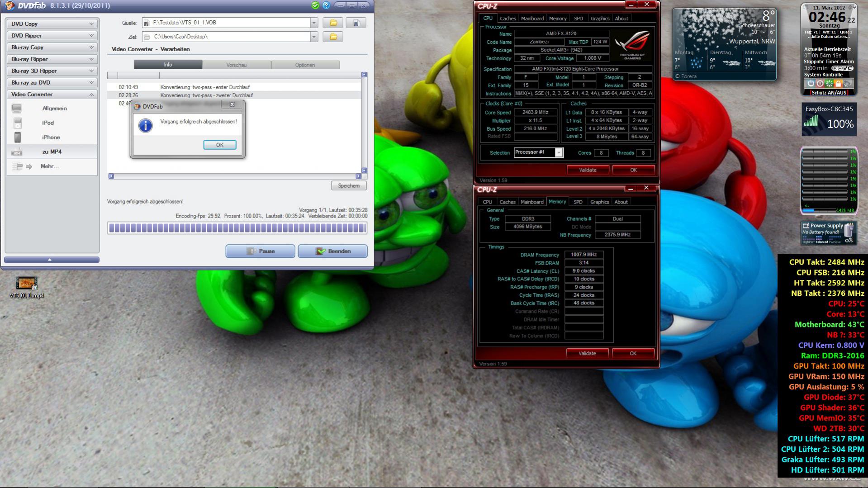
Task: Expand the DVD Ripper section
Action: (x=52, y=36)
